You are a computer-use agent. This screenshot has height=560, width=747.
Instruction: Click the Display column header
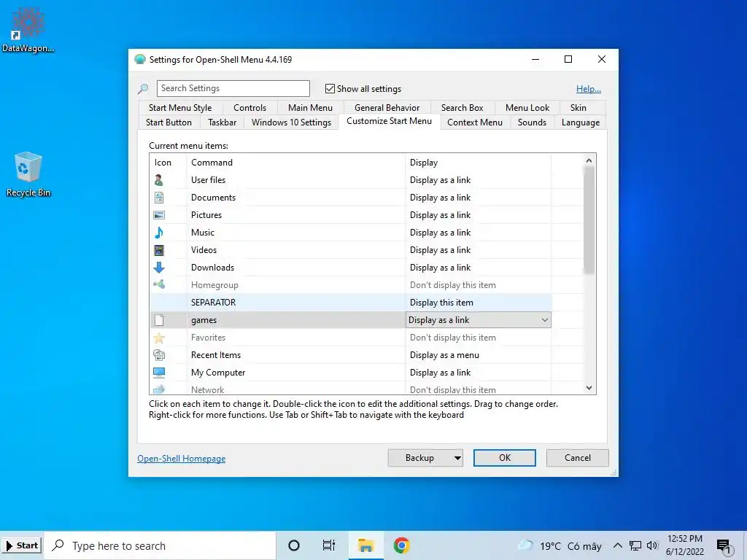pos(479,163)
